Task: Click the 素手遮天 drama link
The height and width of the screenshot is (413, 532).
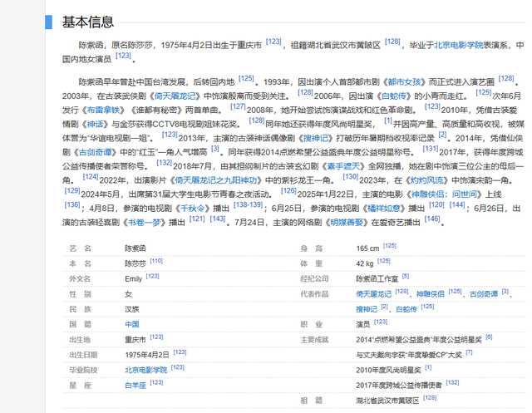Action: (x=340, y=167)
